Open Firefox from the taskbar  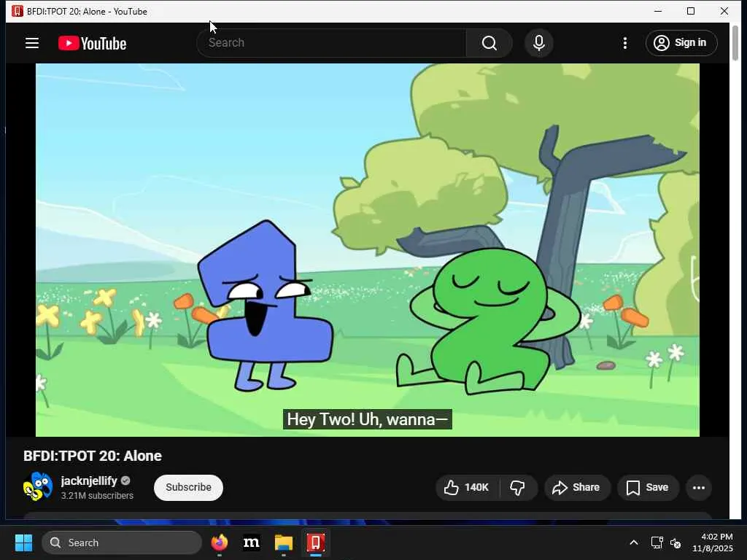(x=219, y=542)
